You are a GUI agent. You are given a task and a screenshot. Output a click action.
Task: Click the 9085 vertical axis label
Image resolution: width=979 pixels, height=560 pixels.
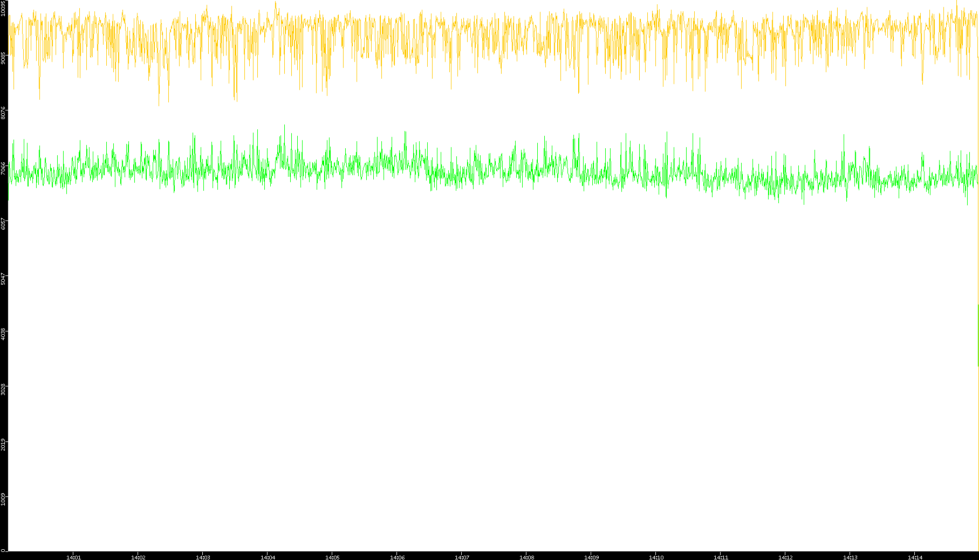point(4,58)
